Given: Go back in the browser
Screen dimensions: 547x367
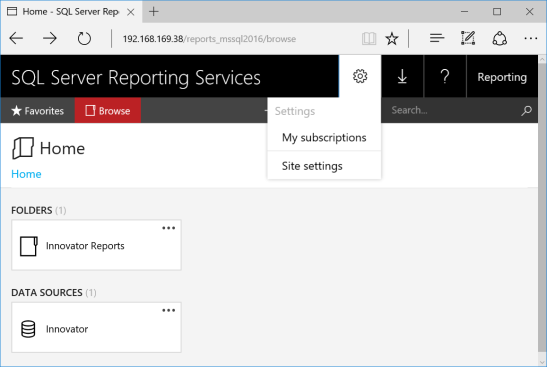Looking at the screenshot, I should pyautogui.click(x=16, y=38).
